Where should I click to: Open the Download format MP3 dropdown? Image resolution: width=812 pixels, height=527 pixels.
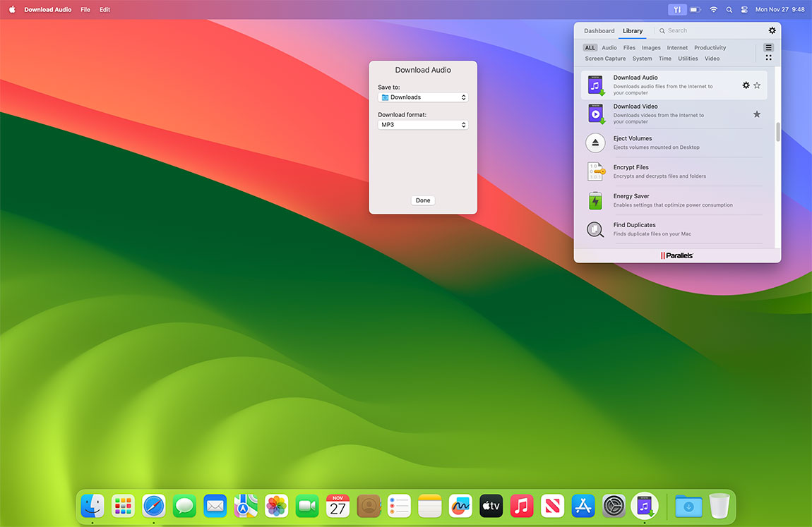[422, 124]
